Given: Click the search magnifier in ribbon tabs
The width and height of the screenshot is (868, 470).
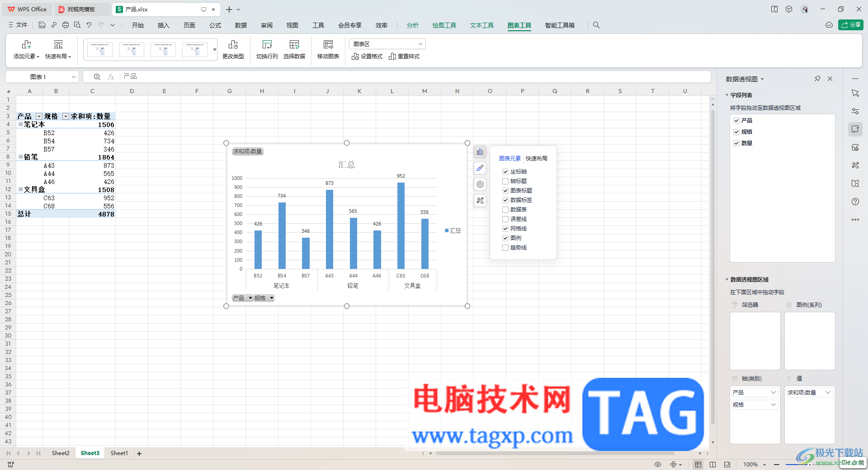Looking at the screenshot, I should (x=596, y=25).
